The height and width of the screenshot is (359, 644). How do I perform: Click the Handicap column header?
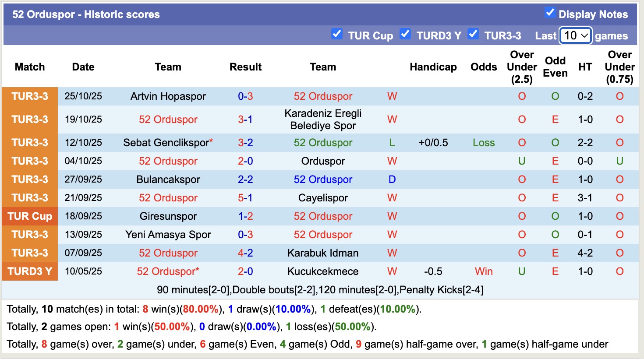pos(433,67)
